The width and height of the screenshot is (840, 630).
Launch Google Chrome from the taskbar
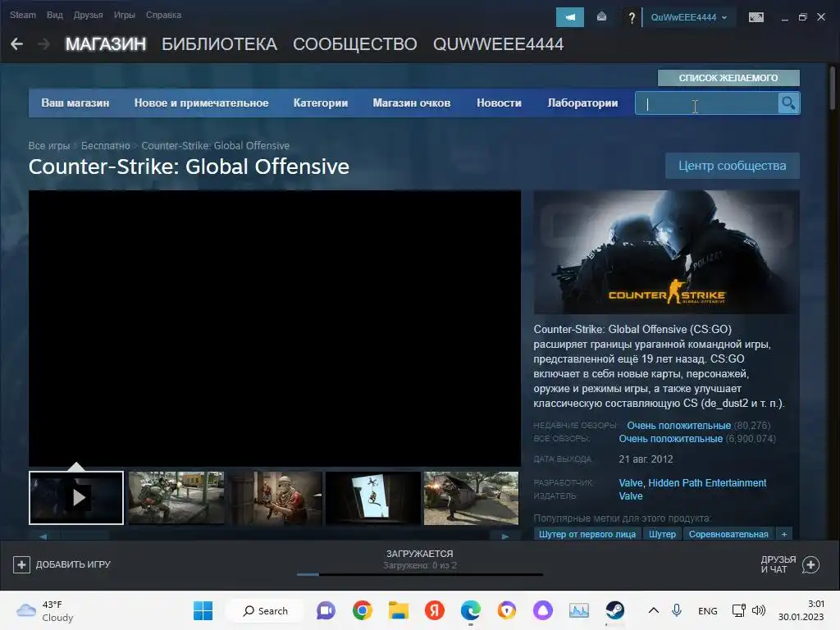[x=362, y=610]
